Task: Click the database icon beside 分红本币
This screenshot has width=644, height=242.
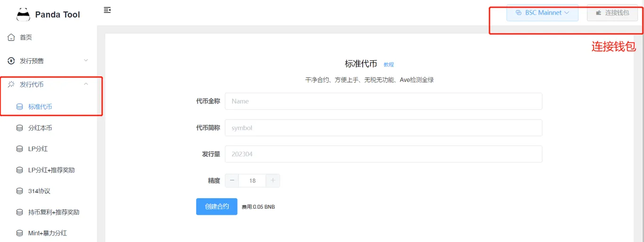Action: click(x=20, y=128)
